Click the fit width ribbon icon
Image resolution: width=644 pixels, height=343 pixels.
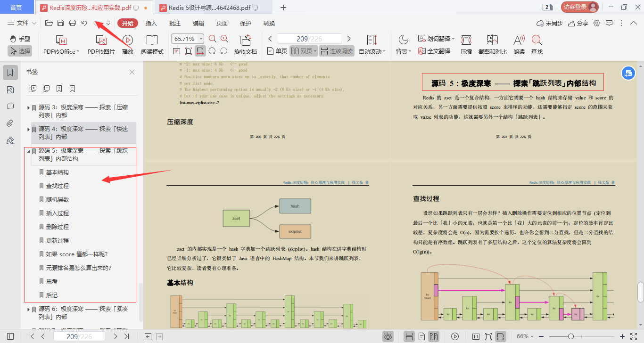point(200,51)
